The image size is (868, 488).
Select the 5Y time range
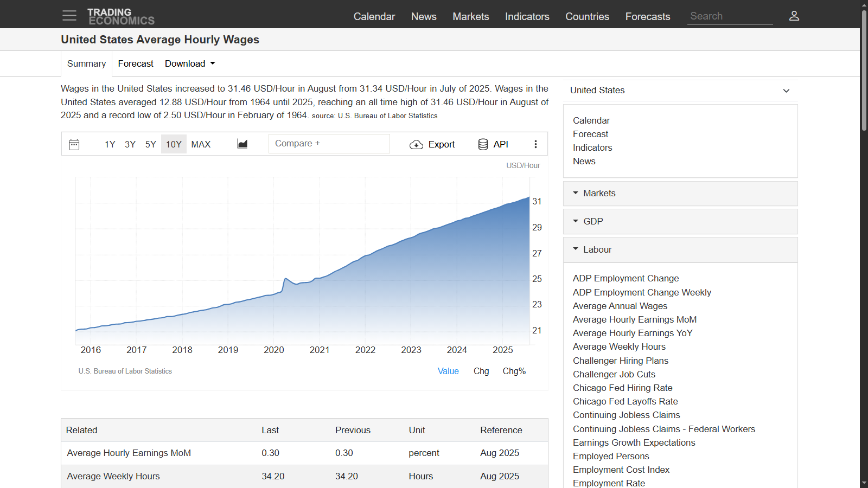point(151,144)
